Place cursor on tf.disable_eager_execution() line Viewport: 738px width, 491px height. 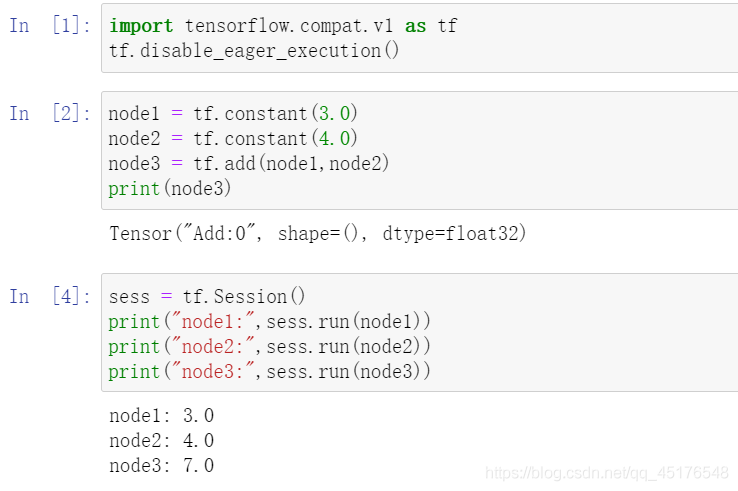click(254, 51)
